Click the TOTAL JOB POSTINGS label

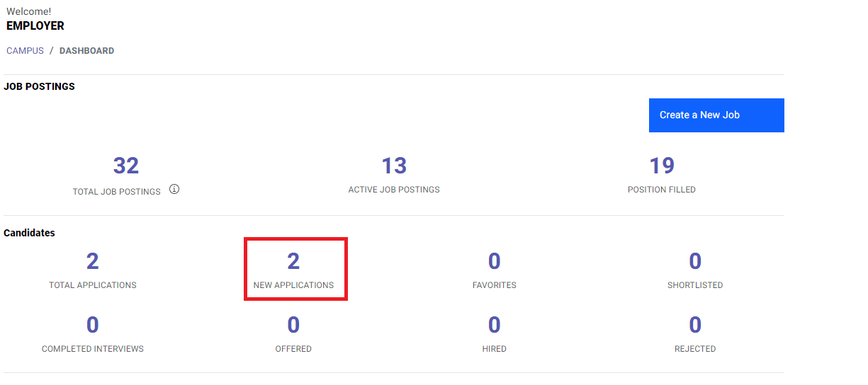117,192
